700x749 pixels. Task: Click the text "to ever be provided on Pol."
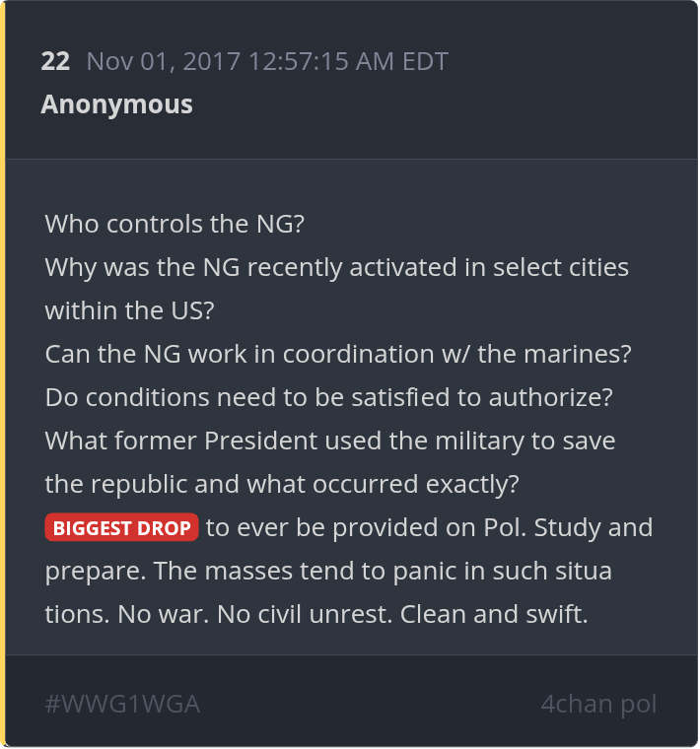click(x=367, y=527)
